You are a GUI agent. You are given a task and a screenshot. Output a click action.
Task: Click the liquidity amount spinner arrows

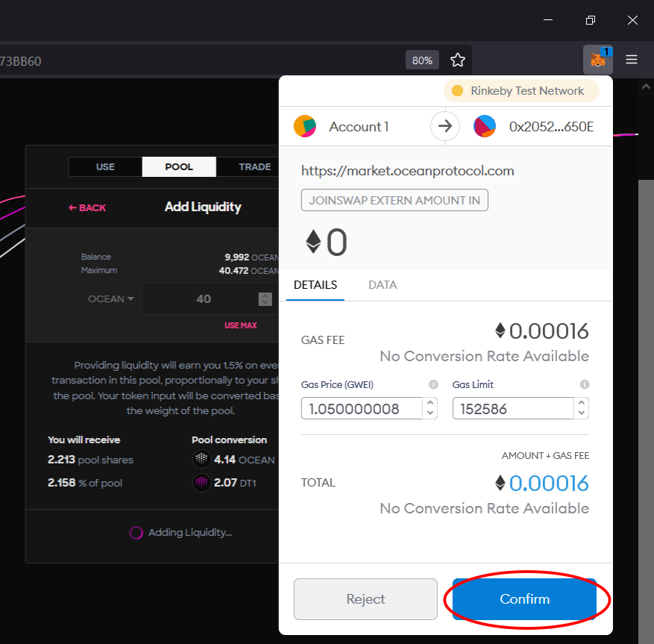pyautogui.click(x=265, y=298)
